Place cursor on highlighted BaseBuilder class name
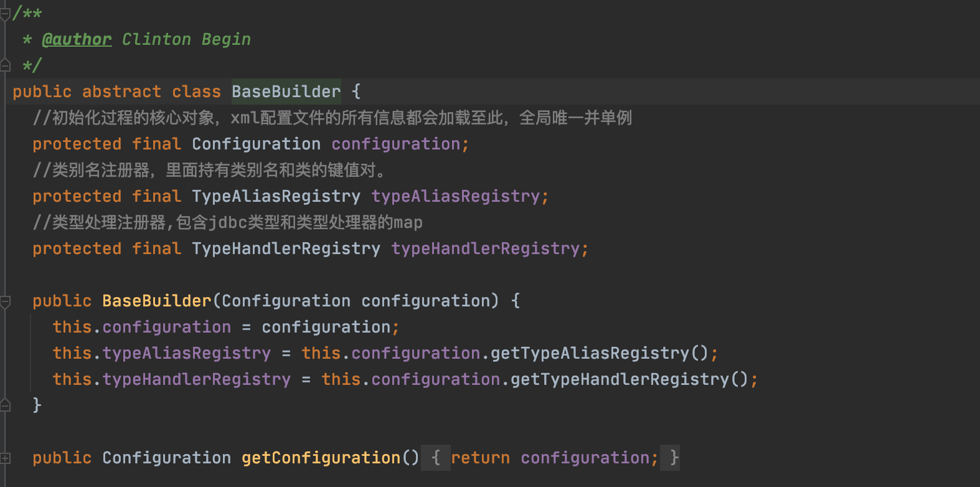Viewport: 980px width, 487px height. [x=286, y=92]
